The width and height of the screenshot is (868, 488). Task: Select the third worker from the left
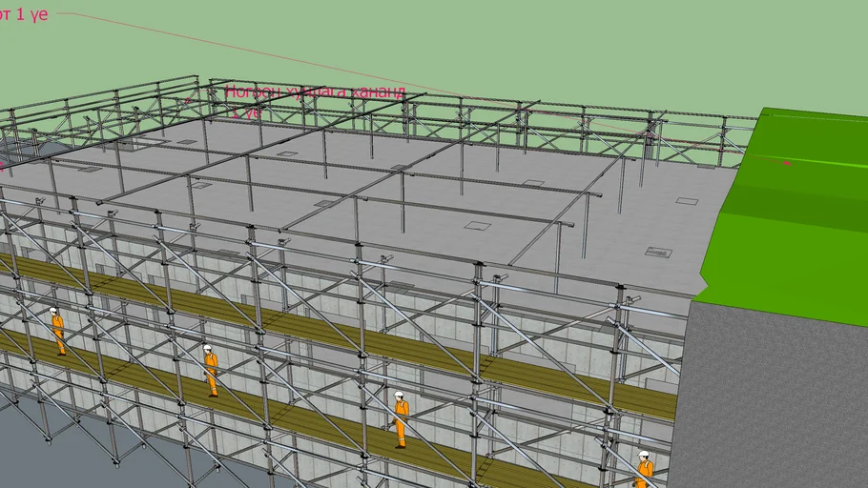click(x=401, y=418)
